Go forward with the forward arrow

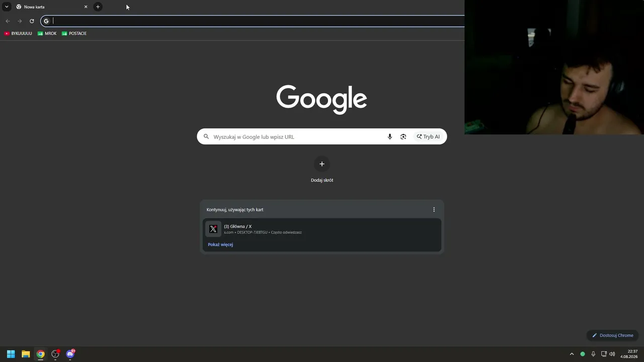click(x=20, y=21)
